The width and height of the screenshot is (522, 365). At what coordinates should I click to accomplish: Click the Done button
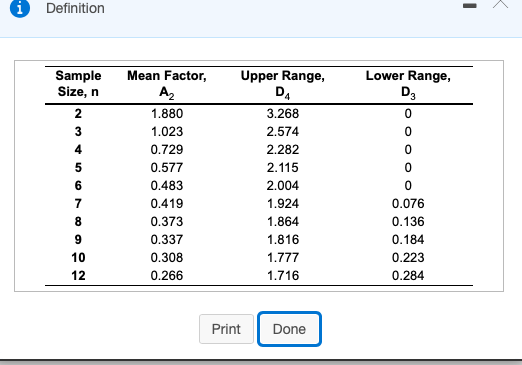tap(289, 329)
